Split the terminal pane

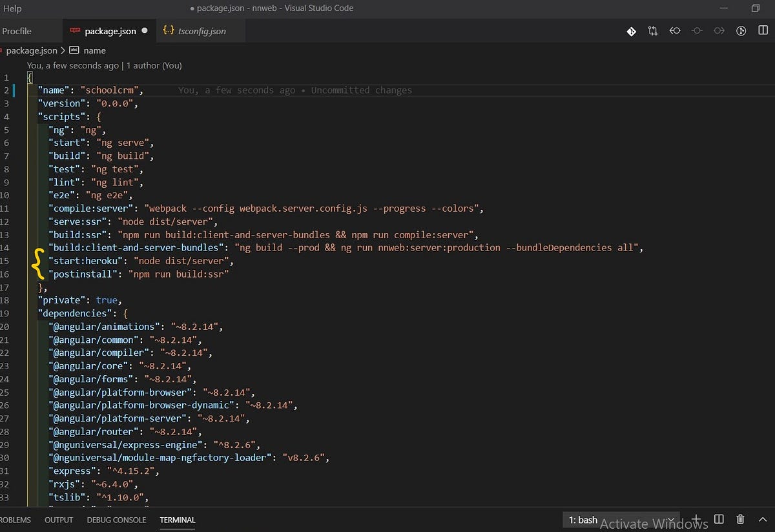coord(719,519)
